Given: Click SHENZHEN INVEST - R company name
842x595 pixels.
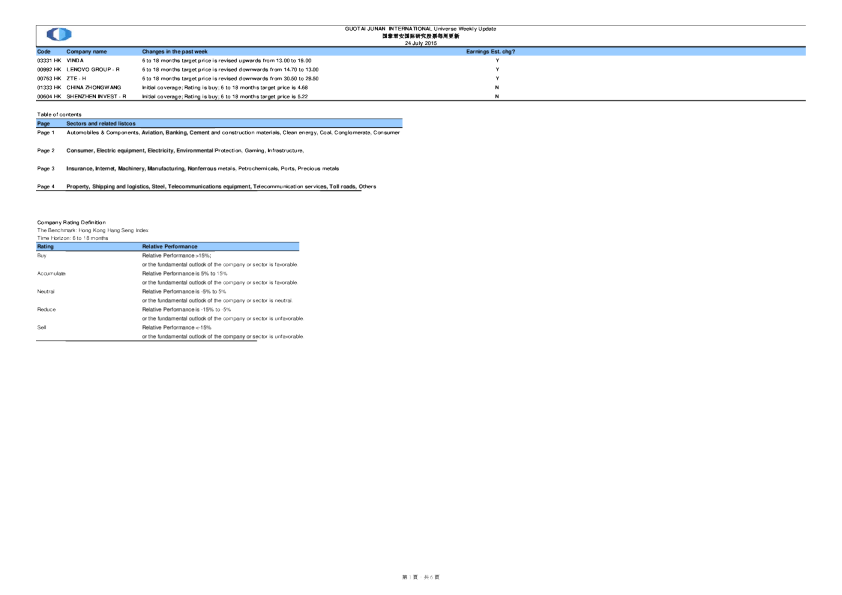Looking at the screenshot, I should click(x=96, y=97).
